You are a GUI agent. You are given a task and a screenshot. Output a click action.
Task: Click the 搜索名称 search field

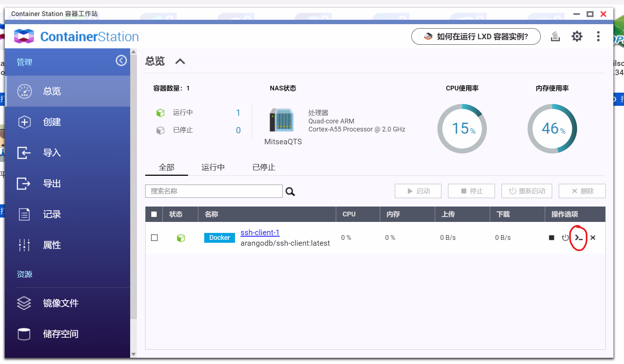tap(214, 191)
